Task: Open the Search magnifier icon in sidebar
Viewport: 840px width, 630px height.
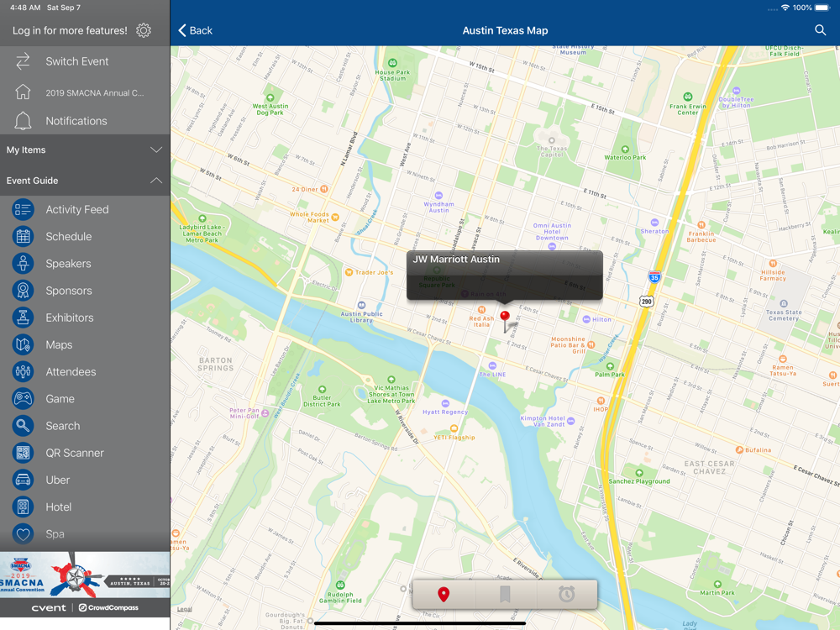Action: [x=23, y=426]
